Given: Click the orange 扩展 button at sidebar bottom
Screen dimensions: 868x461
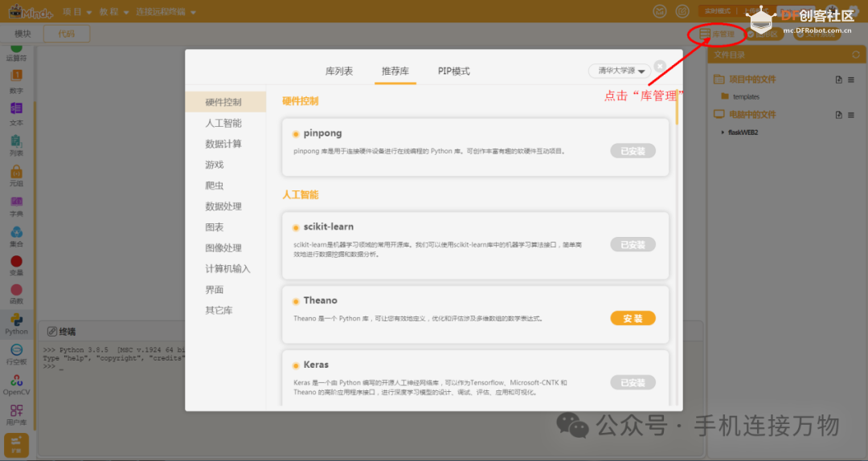Looking at the screenshot, I should pyautogui.click(x=16, y=444).
